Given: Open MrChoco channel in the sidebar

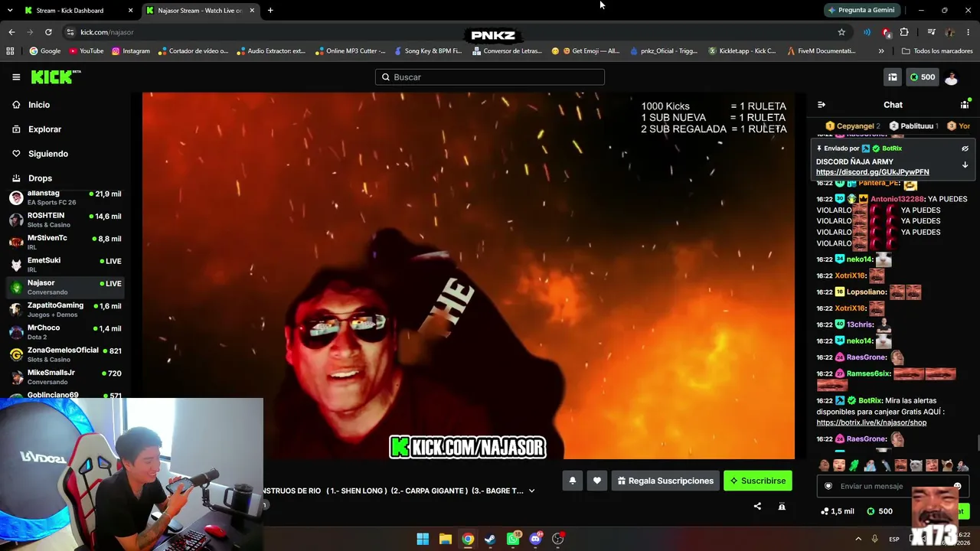Looking at the screenshot, I should point(65,332).
